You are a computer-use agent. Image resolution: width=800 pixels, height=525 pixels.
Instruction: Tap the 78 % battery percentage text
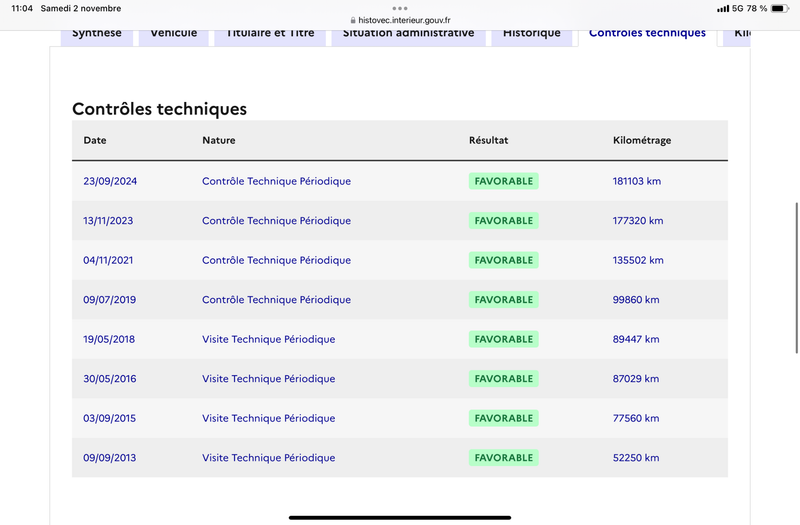click(x=757, y=8)
